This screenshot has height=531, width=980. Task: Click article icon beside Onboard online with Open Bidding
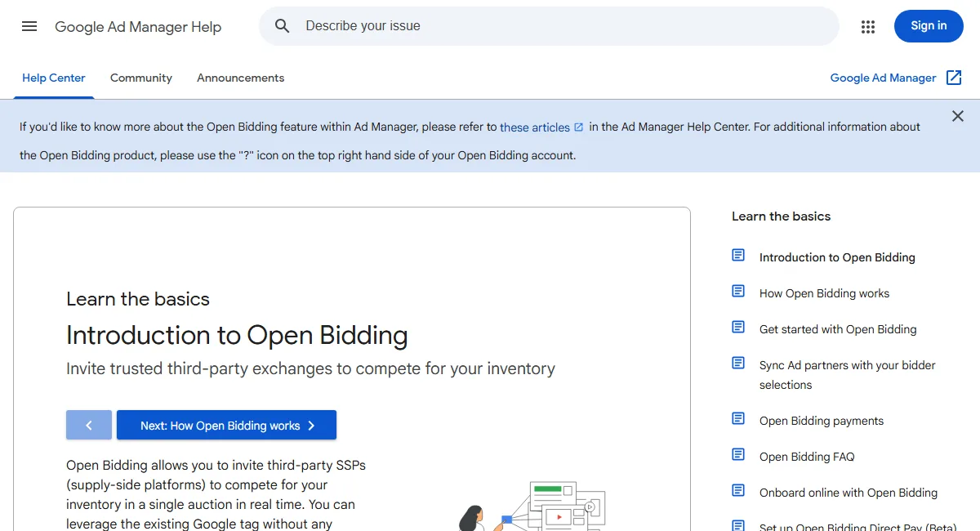pyautogui.click(x=738, y=491)
